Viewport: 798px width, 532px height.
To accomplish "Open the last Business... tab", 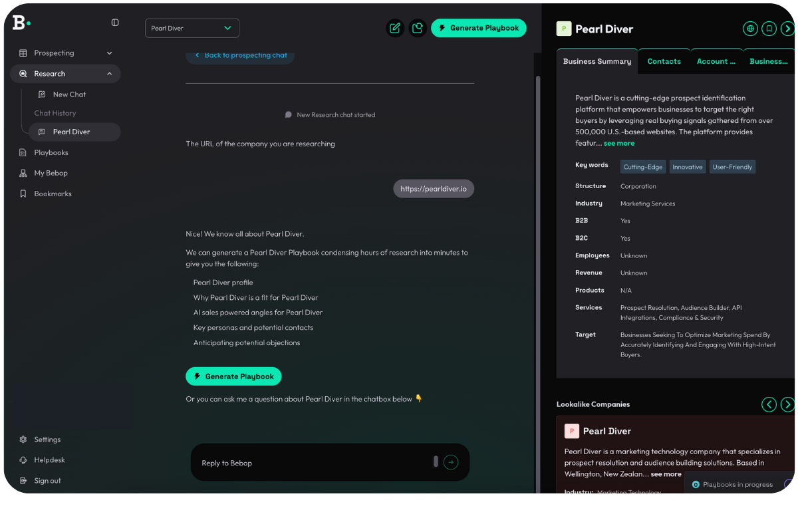I will pos(769,61).
